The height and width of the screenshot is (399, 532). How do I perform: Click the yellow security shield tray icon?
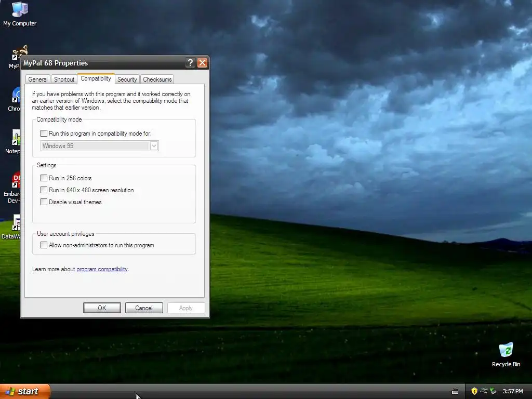[x=474, y=391]
